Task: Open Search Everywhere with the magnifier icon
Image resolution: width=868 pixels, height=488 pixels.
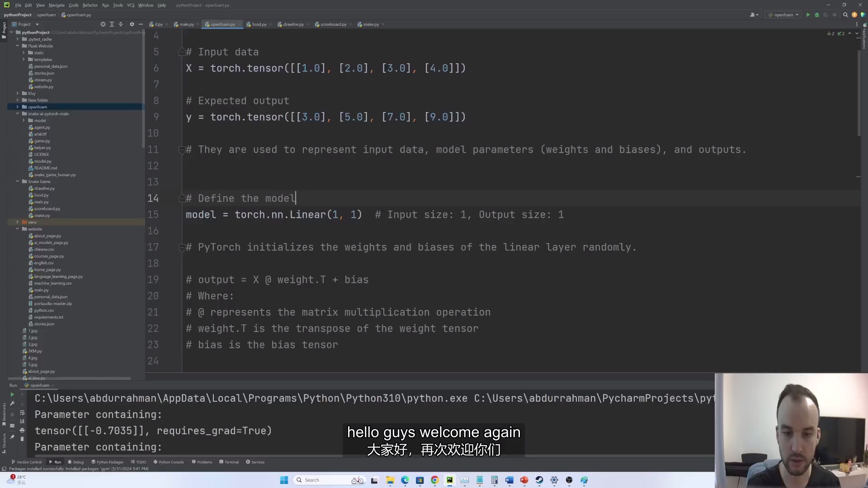Action: (845, 15)
